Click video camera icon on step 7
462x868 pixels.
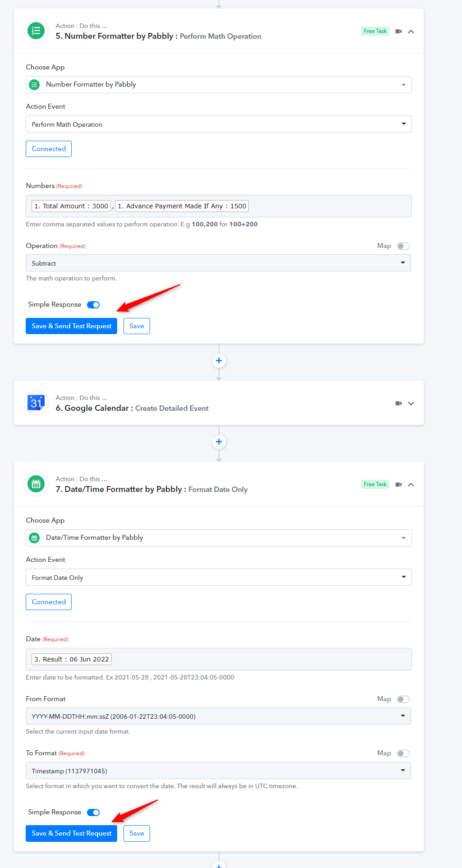coord(398,485)
